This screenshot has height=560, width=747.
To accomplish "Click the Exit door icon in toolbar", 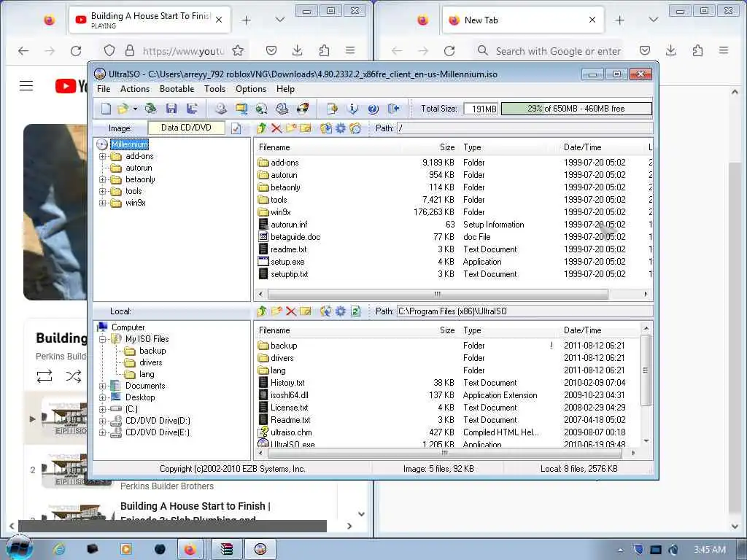I will [x=393, y=109].
